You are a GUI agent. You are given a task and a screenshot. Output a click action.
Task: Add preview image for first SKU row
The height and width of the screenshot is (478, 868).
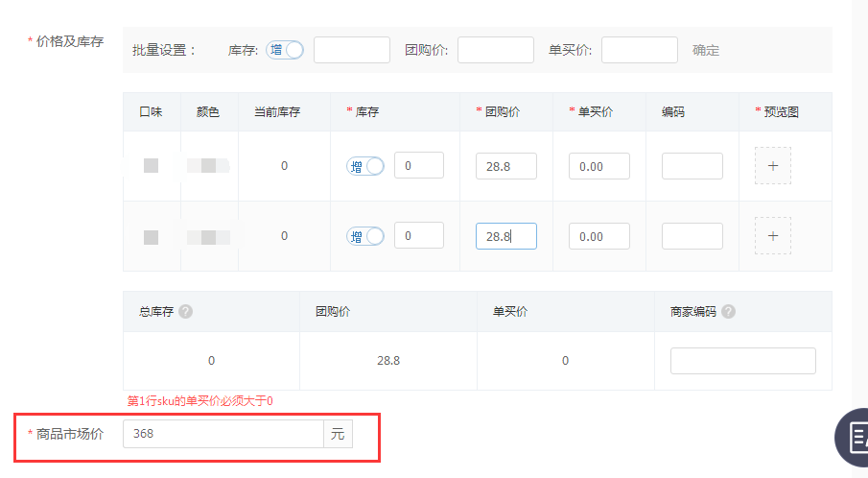(772, 166)
